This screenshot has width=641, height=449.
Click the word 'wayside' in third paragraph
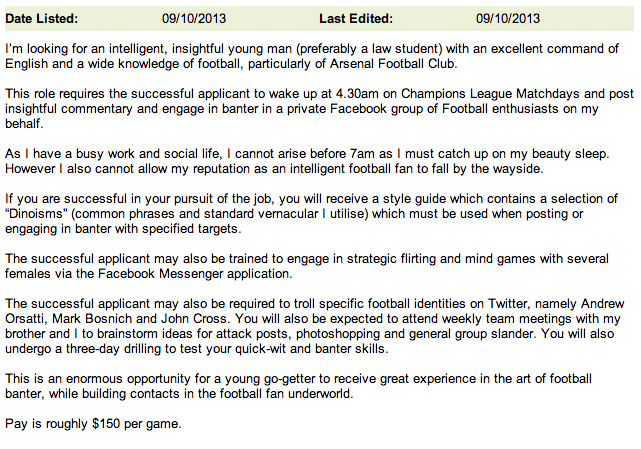tap(517, 169)
